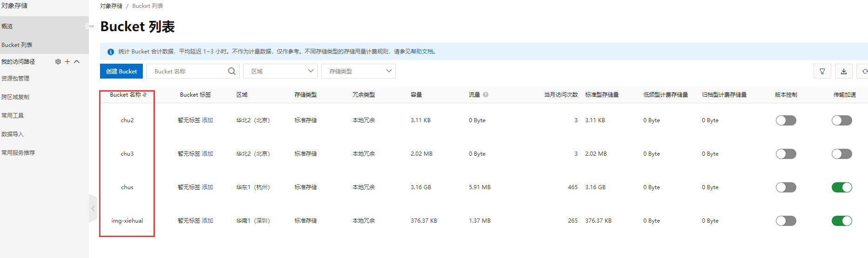This screenshot has width=868, height=258.
Task: Open 资源包管理 in the sidebar
Action: click(15, 79)
